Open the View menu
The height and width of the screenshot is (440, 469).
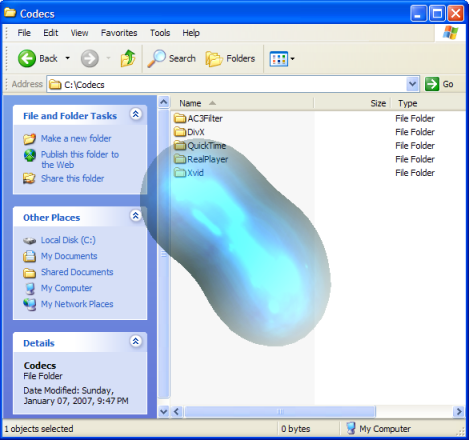click(79, 33)
